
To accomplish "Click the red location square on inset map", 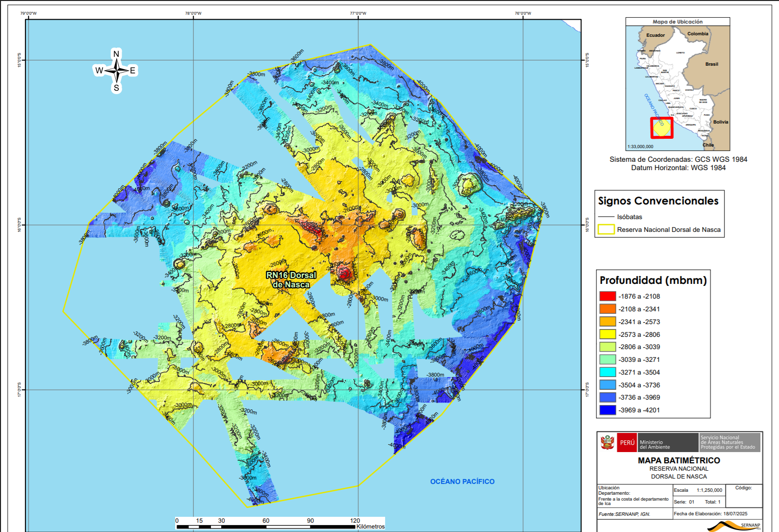I will click(662, 128).
